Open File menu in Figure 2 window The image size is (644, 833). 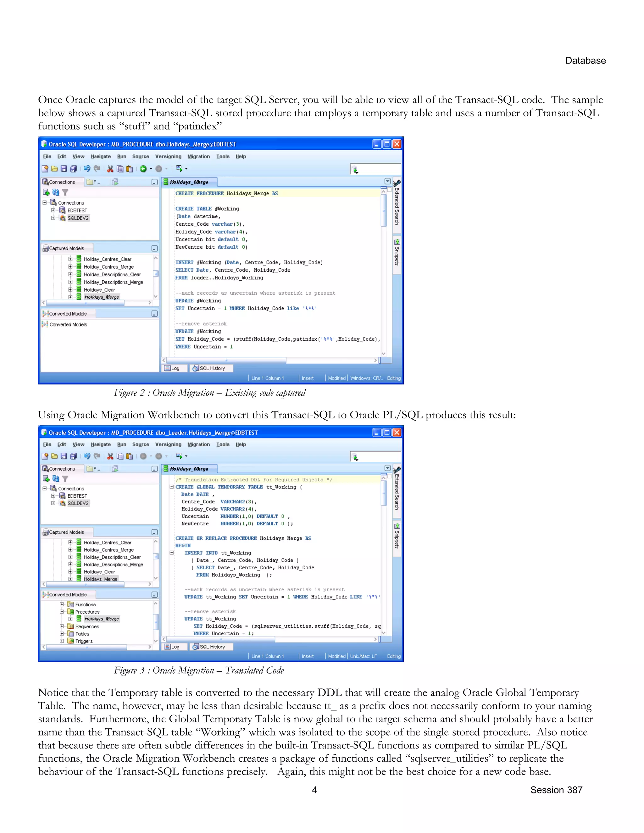click(x=47, y=156)
